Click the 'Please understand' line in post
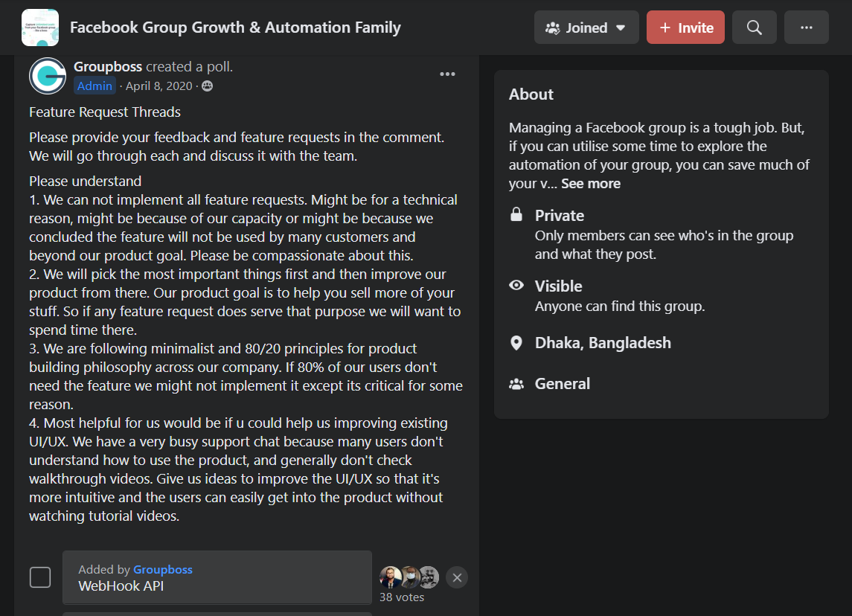 pyautogui.click(x=86, y=181)
